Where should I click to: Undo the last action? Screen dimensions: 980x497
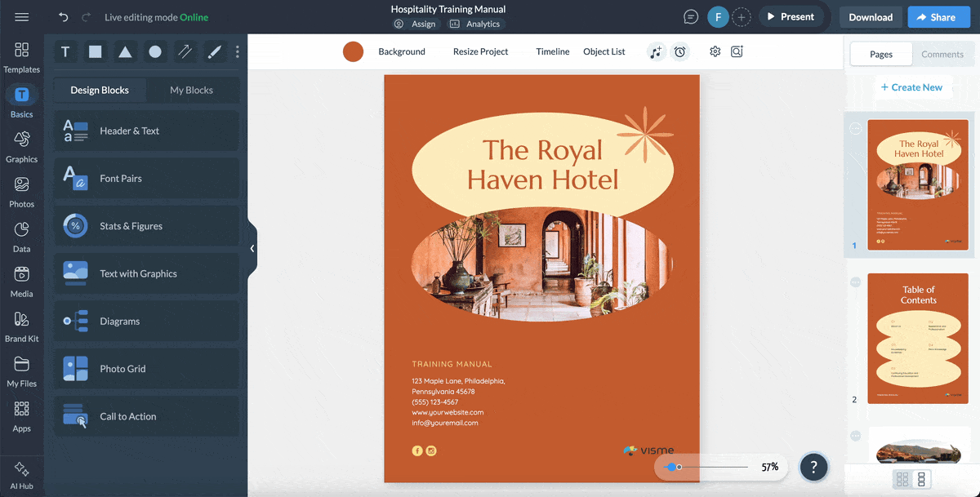[63, 16]
